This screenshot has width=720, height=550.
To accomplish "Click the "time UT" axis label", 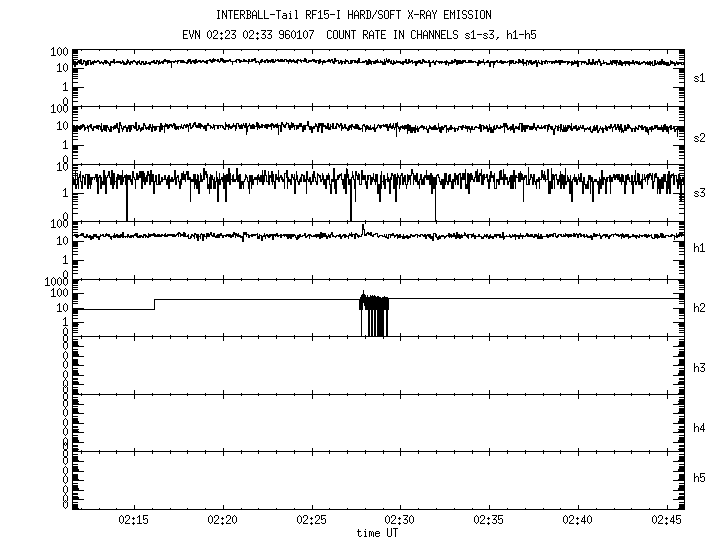I will pyautogui.click(x=377, y=534).
